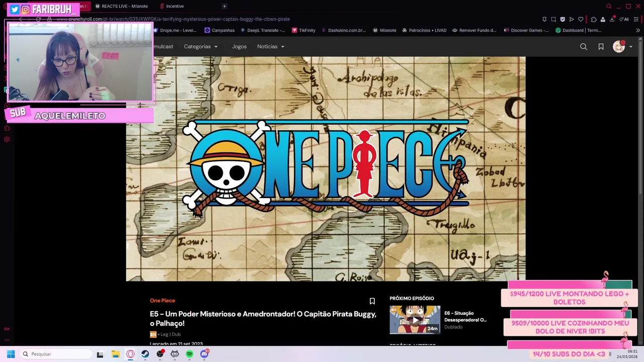The height and width of the screenshot is (362, 644).
Task: Click the Twitter icon on stream overlay
Action: (x=15, y=10)
